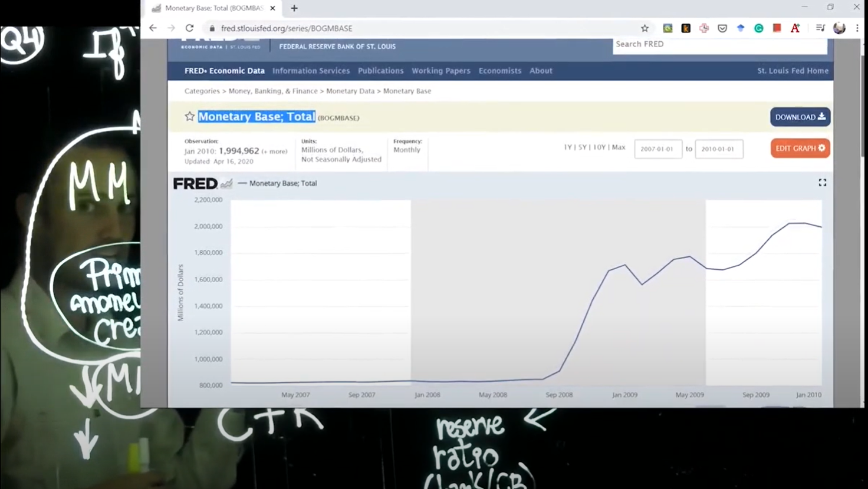Open the Monetary Data breadcrumb
Image resolution: width=868 pixels, height=489 pixels.
point(350,91)
